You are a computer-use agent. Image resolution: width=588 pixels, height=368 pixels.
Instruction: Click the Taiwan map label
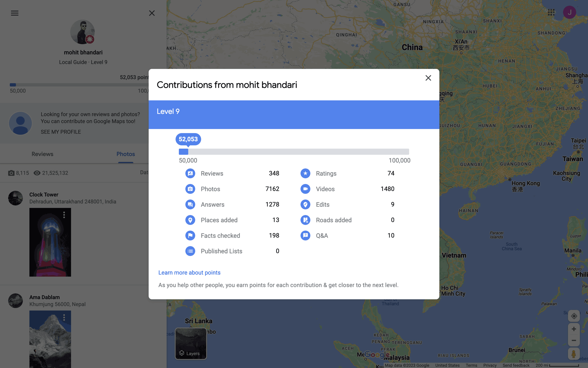pos(573,159)
